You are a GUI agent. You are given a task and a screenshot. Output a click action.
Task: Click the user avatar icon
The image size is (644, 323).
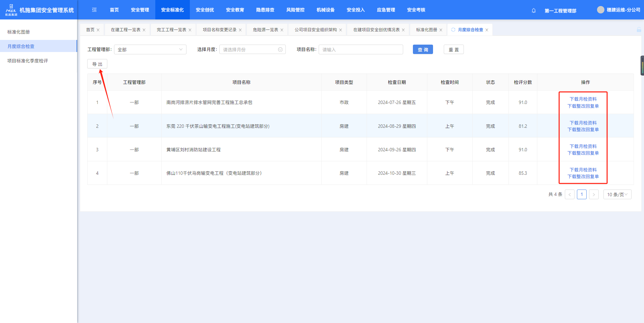point(600,10)
